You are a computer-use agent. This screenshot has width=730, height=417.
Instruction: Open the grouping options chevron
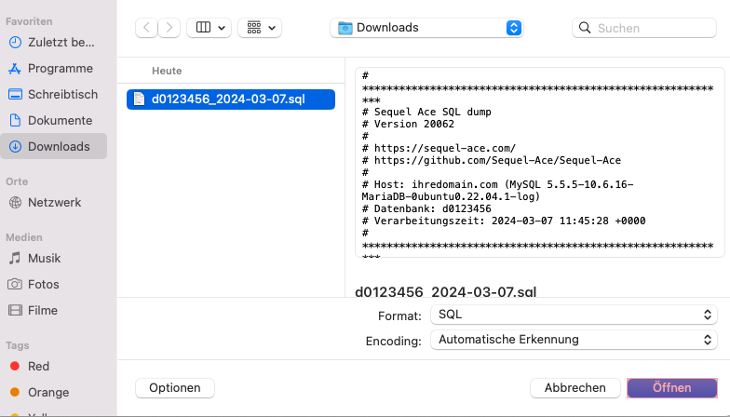click(x=272, y=28)
